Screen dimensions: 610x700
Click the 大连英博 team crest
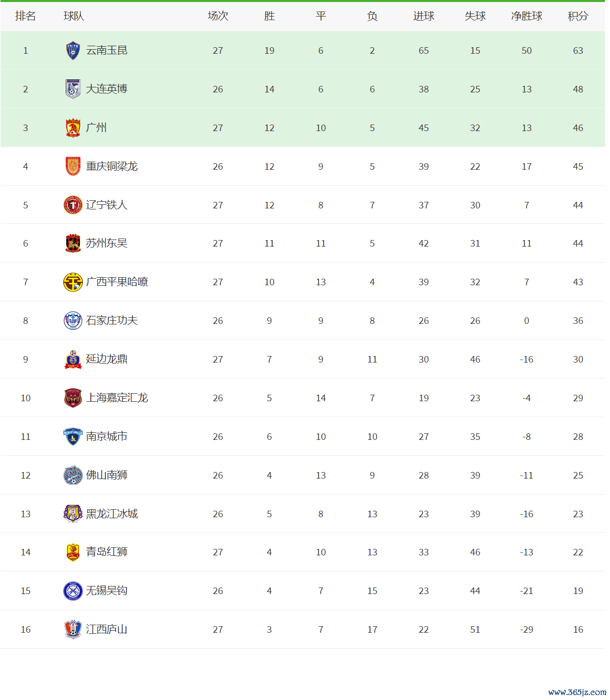pyautogui.click(x=73, y=89)
